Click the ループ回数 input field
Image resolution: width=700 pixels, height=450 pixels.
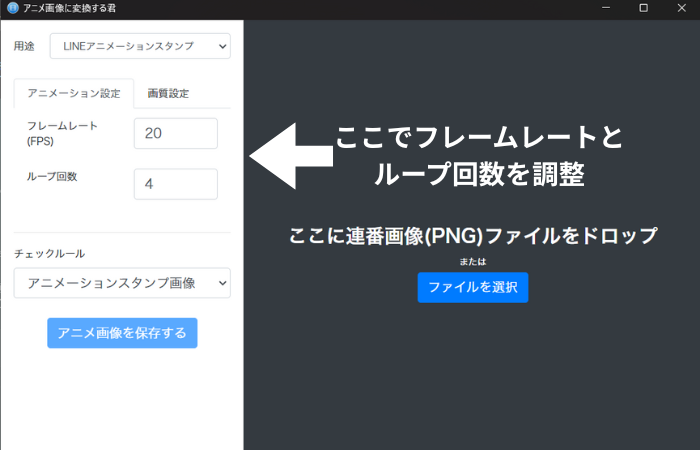(176, 184)
